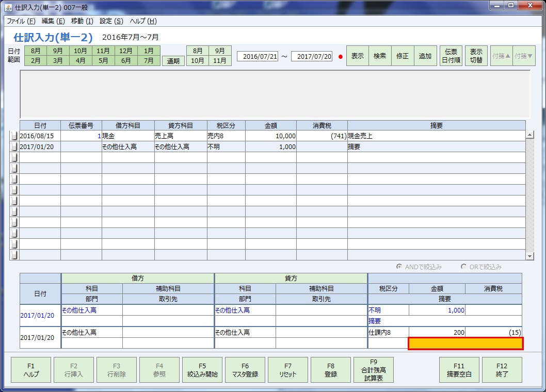Click the 表示 (display) button
Viewport: 546px width, 392px height.
(357, 56)
